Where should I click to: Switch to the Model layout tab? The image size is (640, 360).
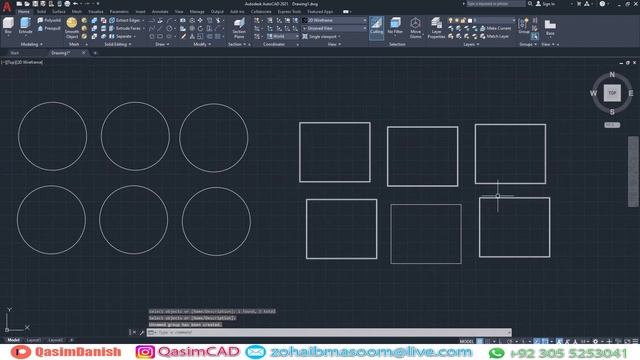[x=13, y=340]
